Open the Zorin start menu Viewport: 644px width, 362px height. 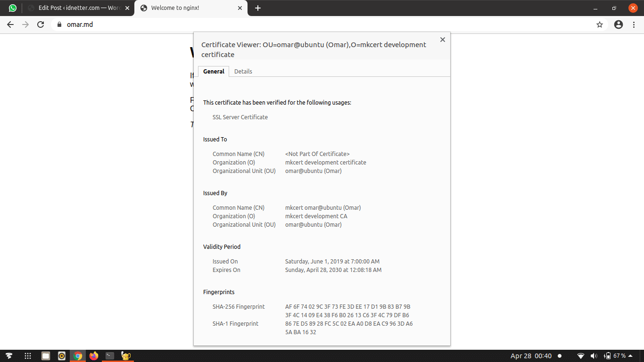(x=9, y=356)
